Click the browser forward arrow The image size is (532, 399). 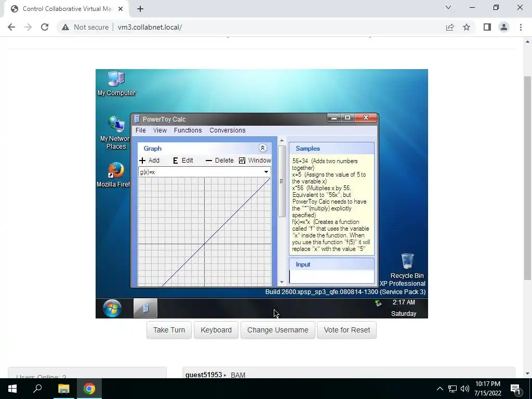pos(28,27)
